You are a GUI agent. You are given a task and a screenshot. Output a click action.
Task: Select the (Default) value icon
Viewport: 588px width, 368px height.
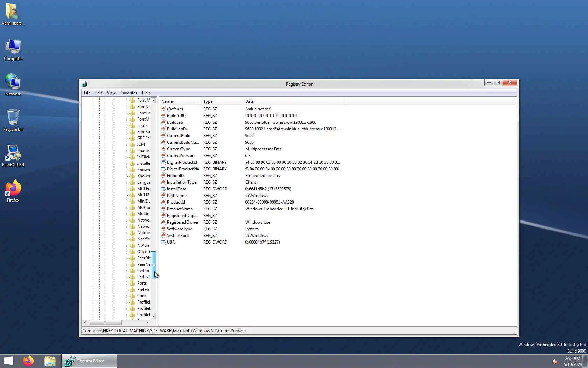tap(163, 109)
